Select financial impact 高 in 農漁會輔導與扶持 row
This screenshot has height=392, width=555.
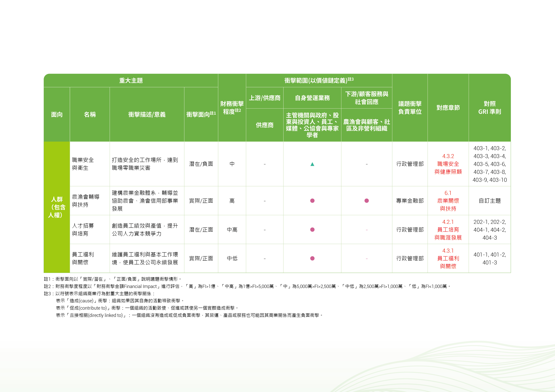pyautogui.click(x=232, y=201)
